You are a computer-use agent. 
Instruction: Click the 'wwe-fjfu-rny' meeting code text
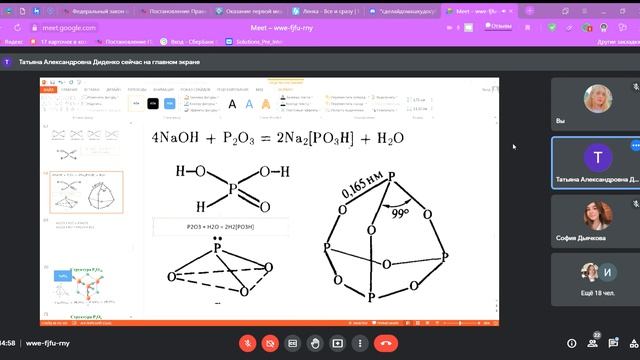coord(48,343)
